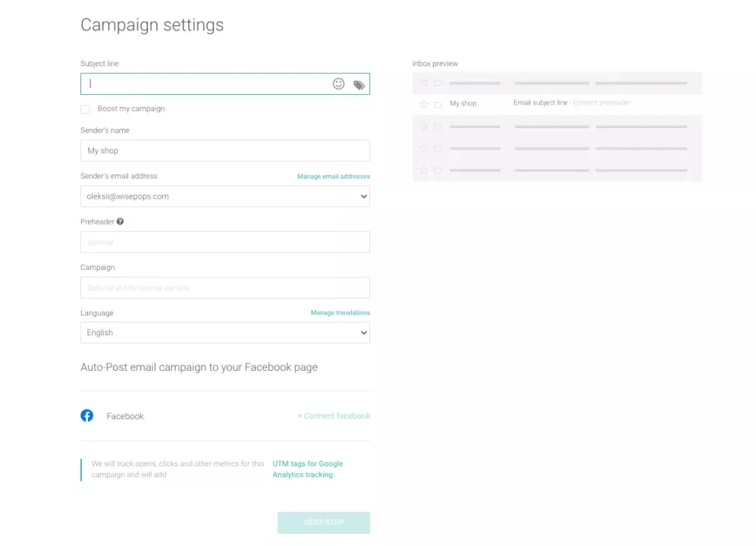
Task: Click the folder icon beside My shop
Action: click(x=438, y=104)
